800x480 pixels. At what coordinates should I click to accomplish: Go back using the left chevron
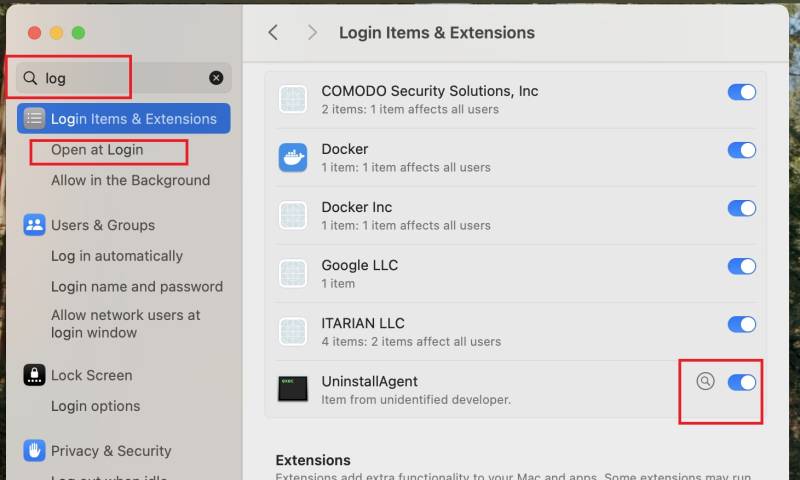tap(273, 33)
